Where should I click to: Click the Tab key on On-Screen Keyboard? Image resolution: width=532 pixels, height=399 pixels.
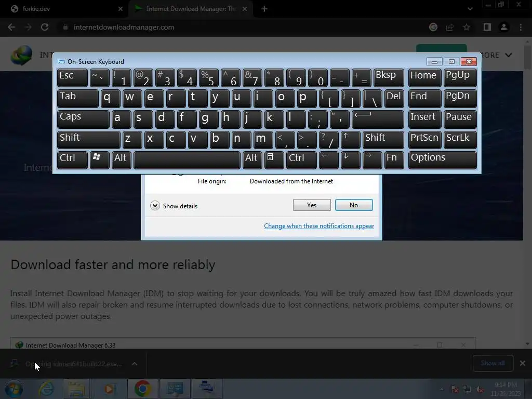tap(78, 99)
